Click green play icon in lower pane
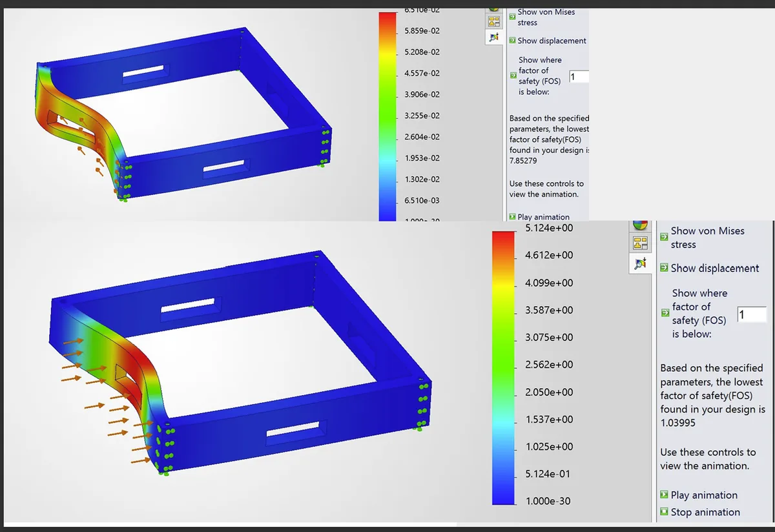This screenshot has height=532, width=775. click(664, 495)
